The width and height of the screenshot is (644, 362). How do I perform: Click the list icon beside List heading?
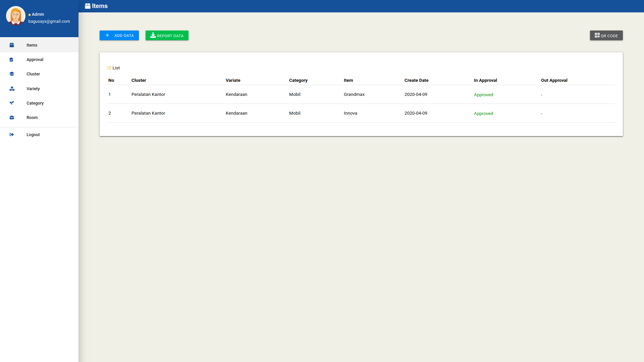(109, 68)
